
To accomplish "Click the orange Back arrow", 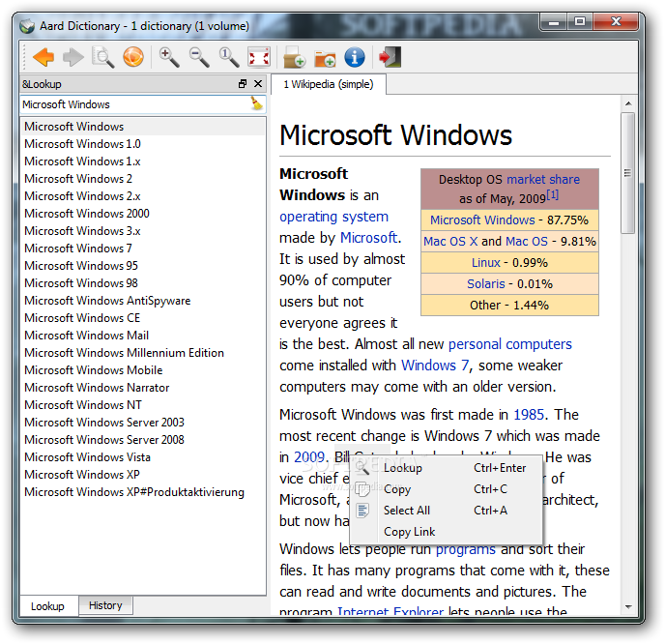I will tap(43, 57).
